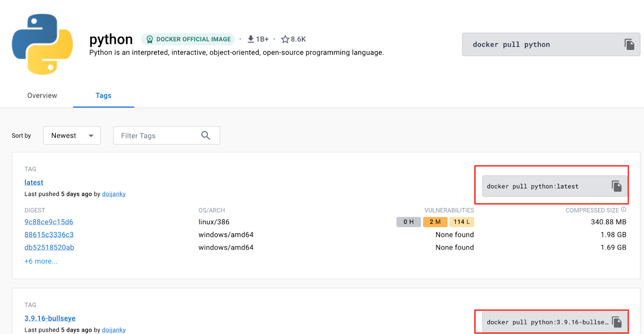Click the docker pull python:latest text
The image size is (644, 334).
point(533,186)
